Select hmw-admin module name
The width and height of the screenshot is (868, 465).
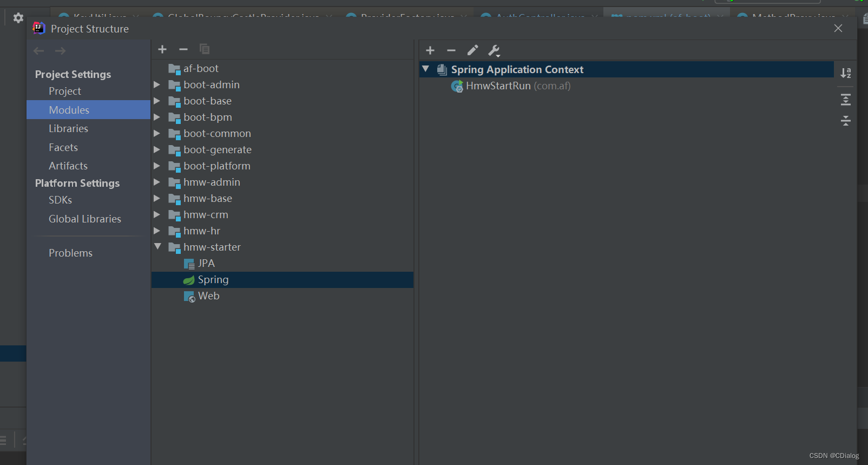click(x=212, y=182)
